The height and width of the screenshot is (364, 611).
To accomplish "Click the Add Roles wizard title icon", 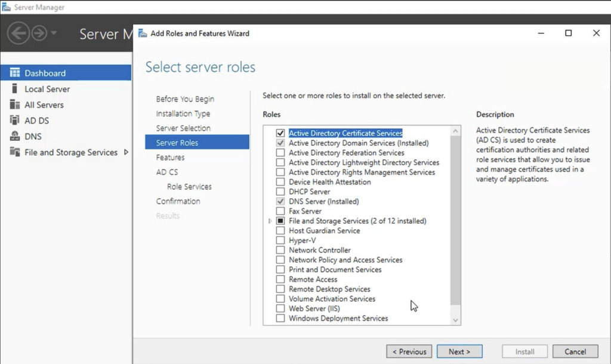I will point(143,33).
